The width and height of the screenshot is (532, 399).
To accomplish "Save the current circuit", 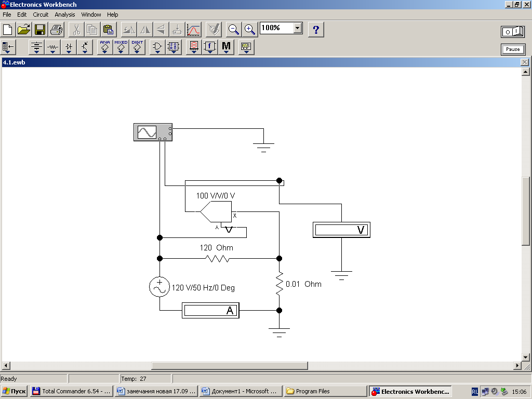I will [40, 30].
